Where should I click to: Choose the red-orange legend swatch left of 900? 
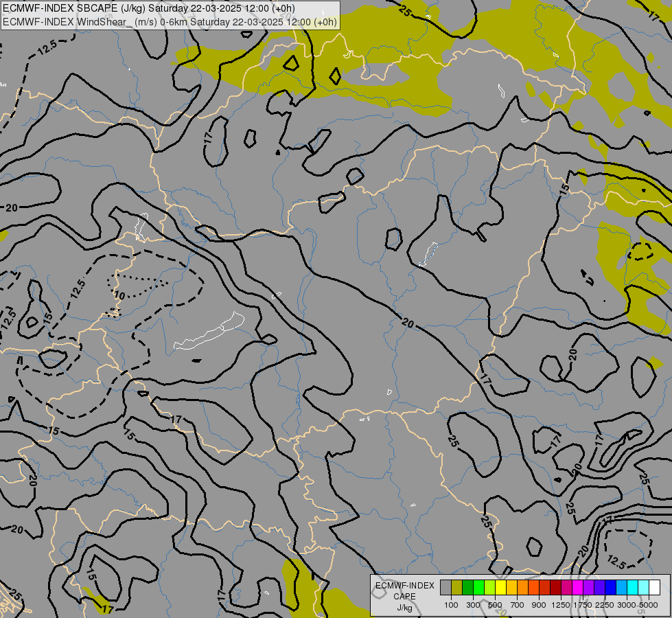(533, 587)
